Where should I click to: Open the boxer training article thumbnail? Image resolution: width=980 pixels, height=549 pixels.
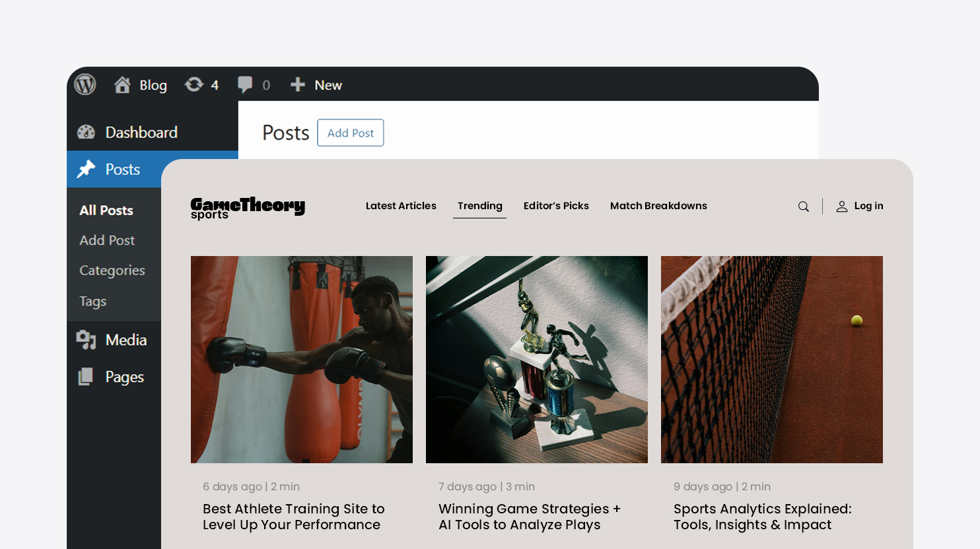pos(302,360)
